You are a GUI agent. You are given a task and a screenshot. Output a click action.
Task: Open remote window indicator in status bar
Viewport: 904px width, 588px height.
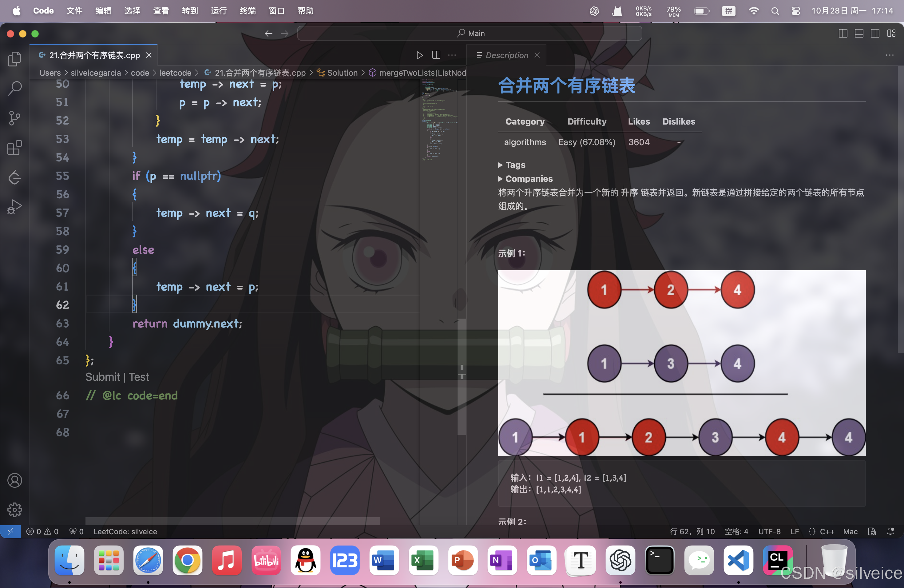(x=10, y=531)
